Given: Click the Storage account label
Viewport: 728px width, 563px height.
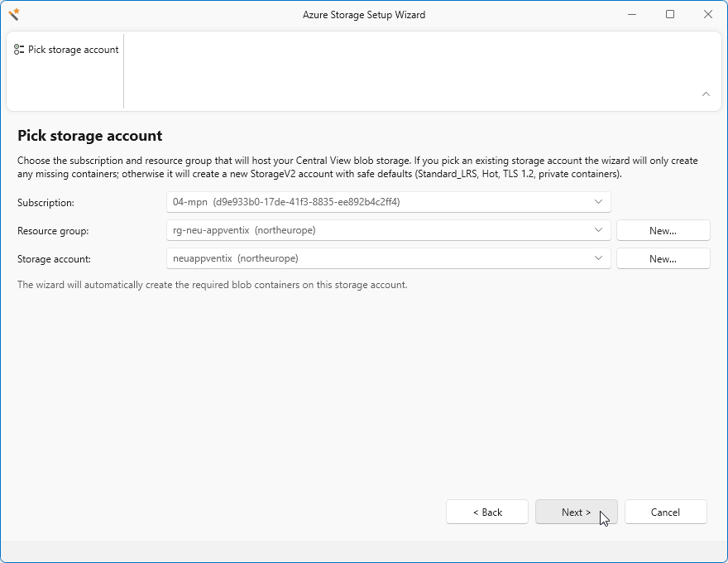Looking at the screenshot, I should [54, 259].
